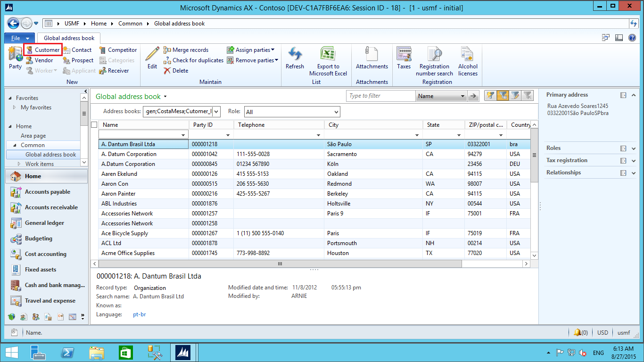Open the File menu
The height and width of the screenshot is (362, 644).
[19, 38]
